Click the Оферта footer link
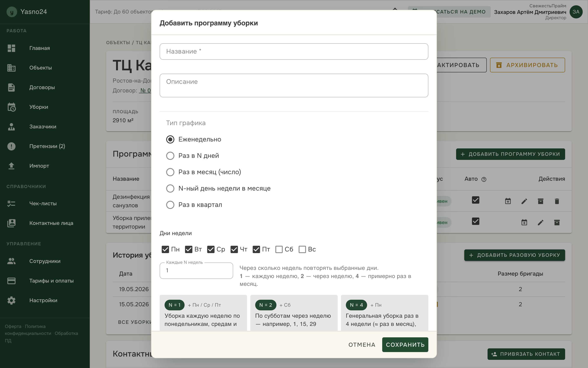588x368 pixels. [x=13, y=326]
